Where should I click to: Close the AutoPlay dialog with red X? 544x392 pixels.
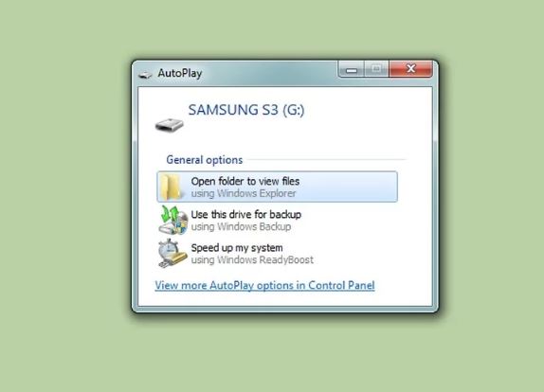[x=410, y=68]
